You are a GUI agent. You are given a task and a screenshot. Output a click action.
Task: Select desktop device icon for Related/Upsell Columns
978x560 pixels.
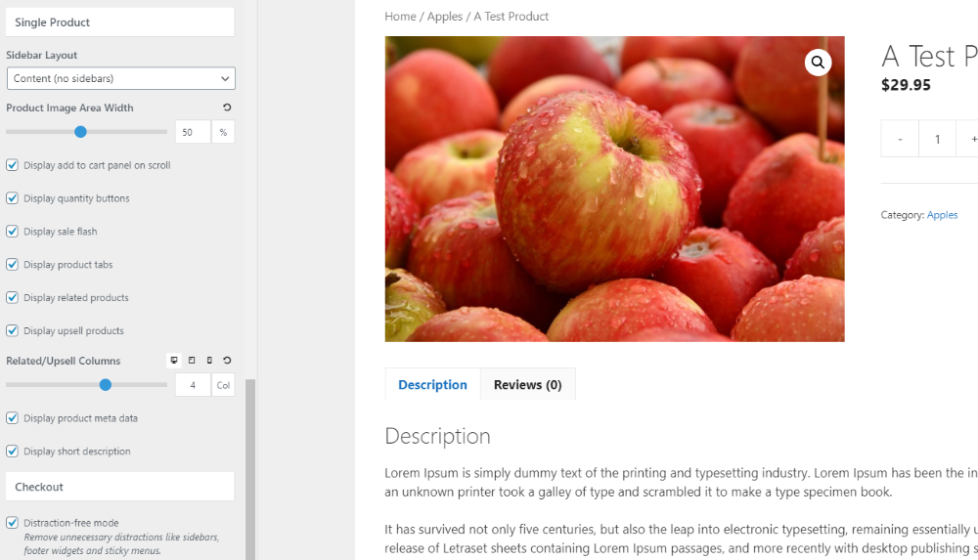pos(174,361)
